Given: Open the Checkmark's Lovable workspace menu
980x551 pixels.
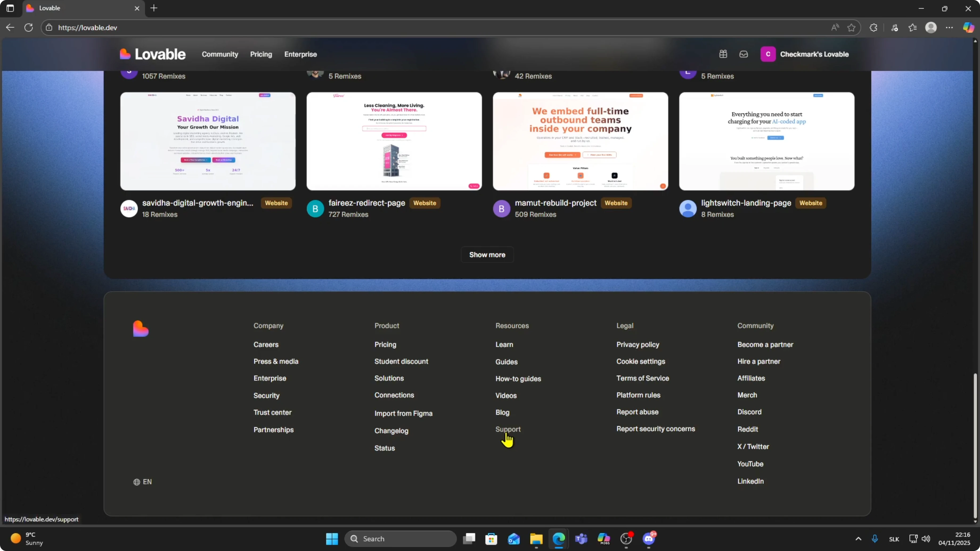Looking at the screenshot, I should [x=804, y=54].
